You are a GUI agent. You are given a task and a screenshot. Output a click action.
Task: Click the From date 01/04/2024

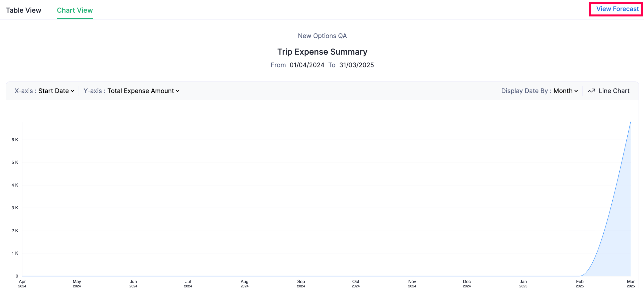click(x=307, y=65)
